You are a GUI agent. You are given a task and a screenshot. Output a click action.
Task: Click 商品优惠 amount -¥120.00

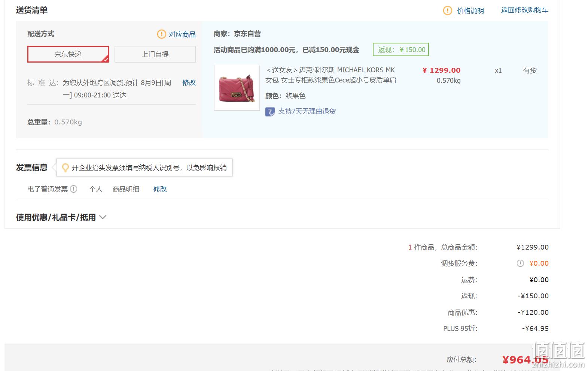point(533,312)
